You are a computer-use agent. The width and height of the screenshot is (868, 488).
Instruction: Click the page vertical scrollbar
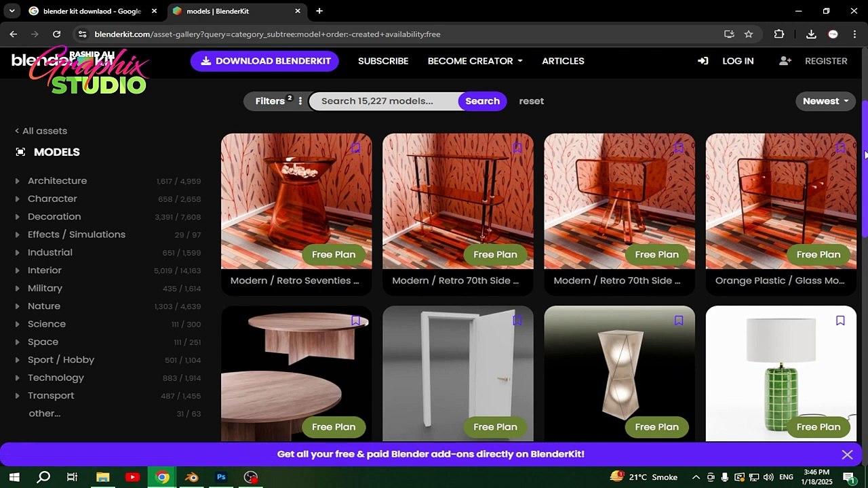coord(865,169)
